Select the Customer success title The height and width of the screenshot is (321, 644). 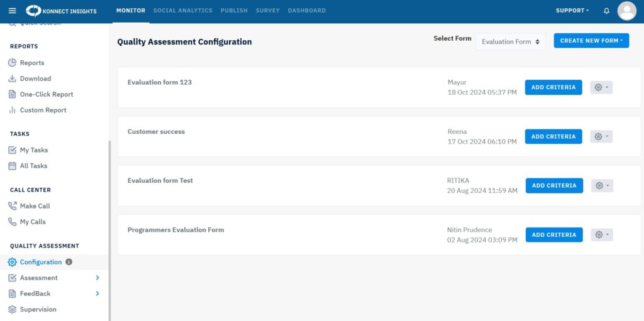(x=156, y=132)
